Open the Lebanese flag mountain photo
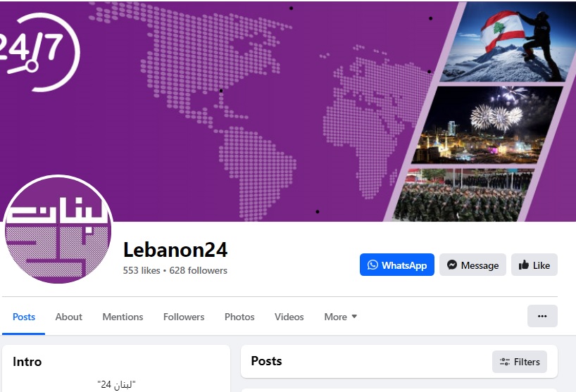 [x=509, y=42]
